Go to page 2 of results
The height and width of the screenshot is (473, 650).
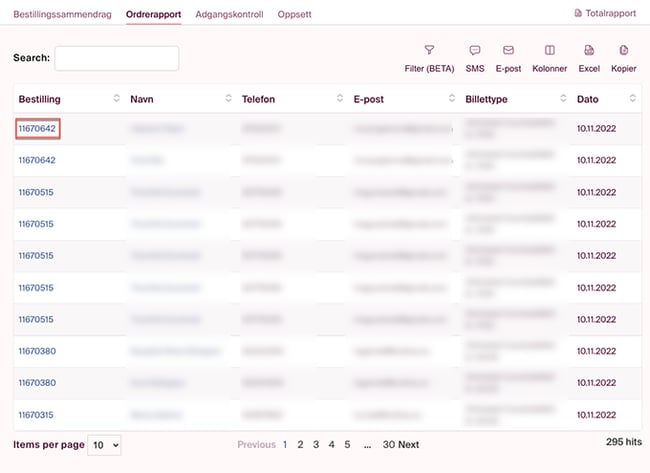(x=300, y=444)
